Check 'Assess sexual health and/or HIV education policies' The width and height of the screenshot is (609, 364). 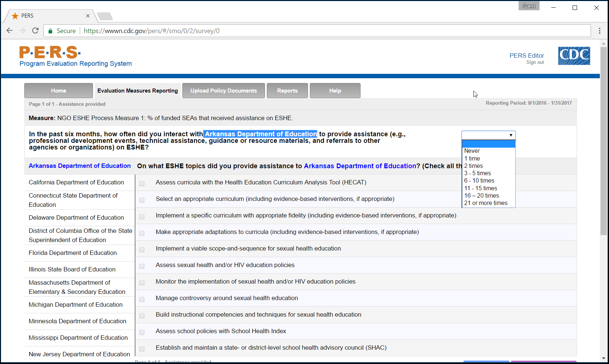pos(142,266)
